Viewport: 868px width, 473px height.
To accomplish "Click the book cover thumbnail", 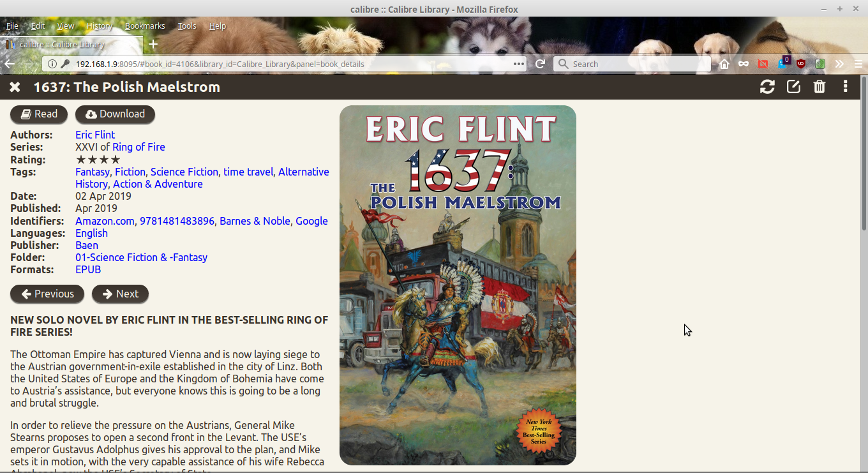I will coord(458,285).
